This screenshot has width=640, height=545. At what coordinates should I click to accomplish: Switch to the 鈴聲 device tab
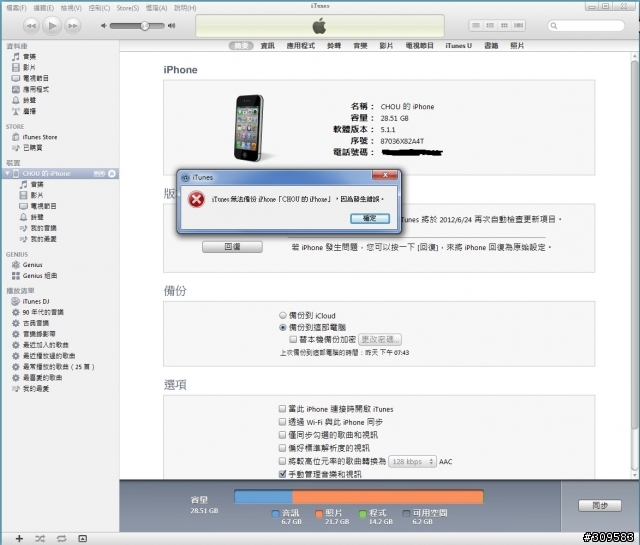pyautogui.click(x=334, y=46)
